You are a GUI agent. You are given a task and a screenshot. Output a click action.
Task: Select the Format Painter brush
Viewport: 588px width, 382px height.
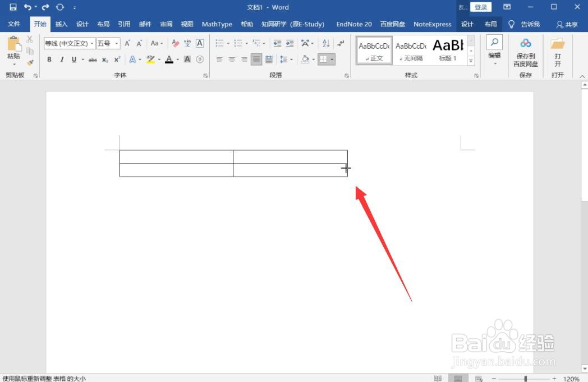tap(30, 62)
